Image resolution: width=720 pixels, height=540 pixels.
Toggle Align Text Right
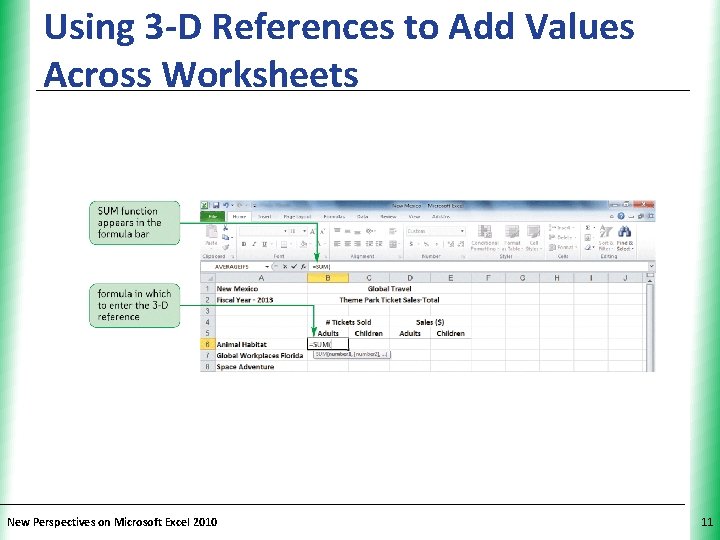[x=357, y=244]
